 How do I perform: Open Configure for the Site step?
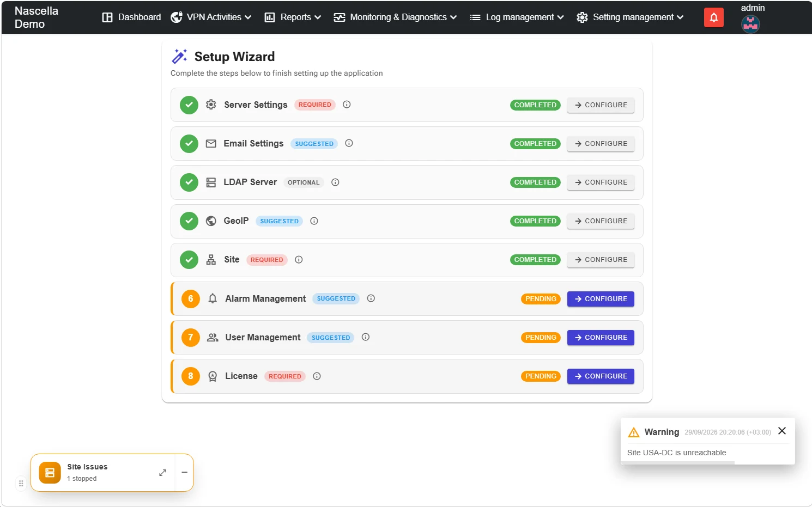click(x=601, y=260)
